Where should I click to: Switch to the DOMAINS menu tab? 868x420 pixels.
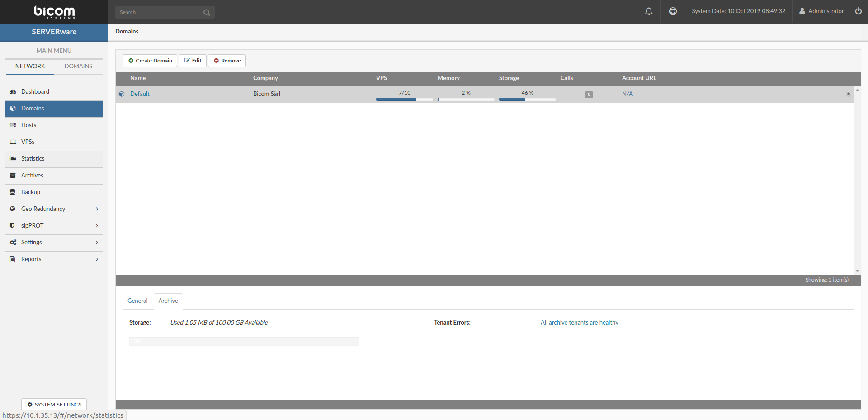78,66
